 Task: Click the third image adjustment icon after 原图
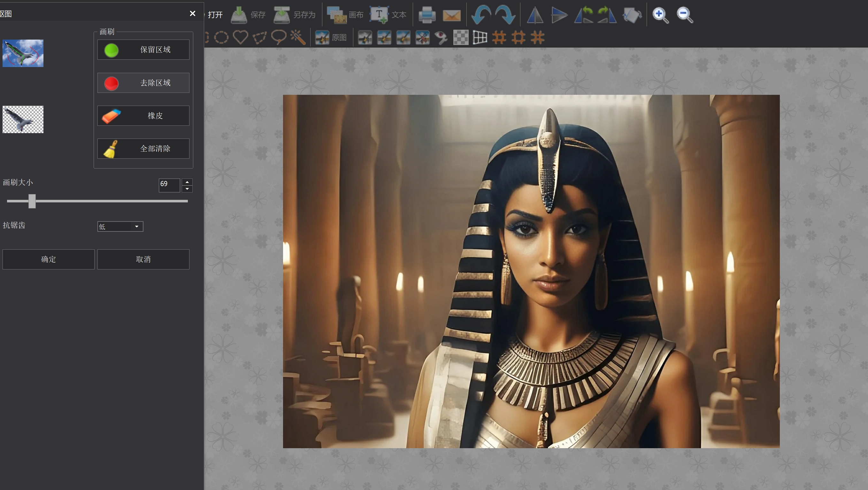tap(403, 37)
